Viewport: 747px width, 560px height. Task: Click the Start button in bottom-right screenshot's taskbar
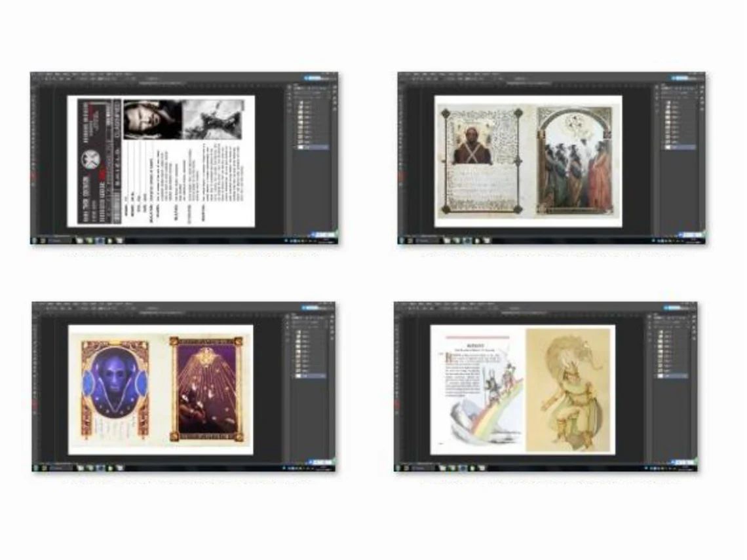[398, 468]
